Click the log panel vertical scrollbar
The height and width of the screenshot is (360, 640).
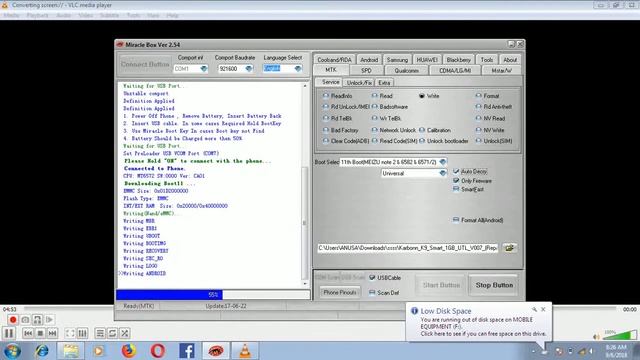305,185
